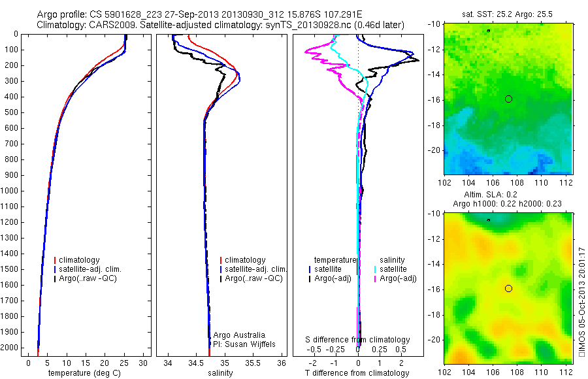Click the 2000 depth tick label
This screenshot has height=379, width=588.
click(9, 348)
